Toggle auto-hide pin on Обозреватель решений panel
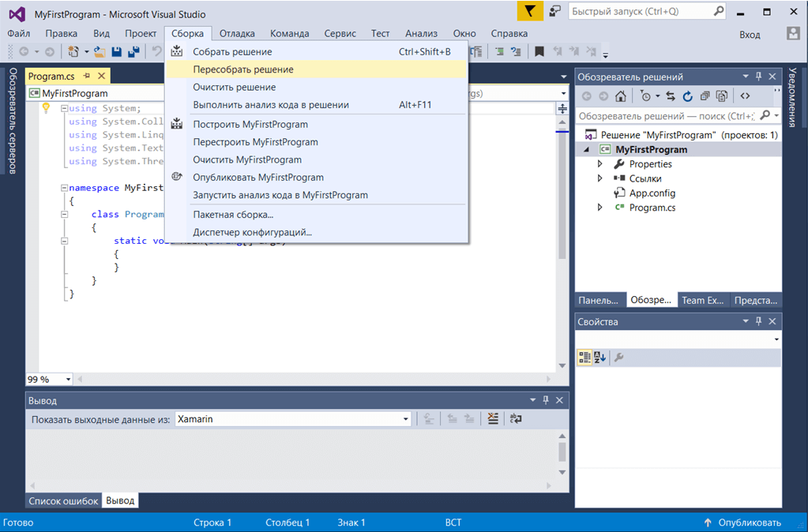This screenshot has width=808, height=532. coord(758,77)
